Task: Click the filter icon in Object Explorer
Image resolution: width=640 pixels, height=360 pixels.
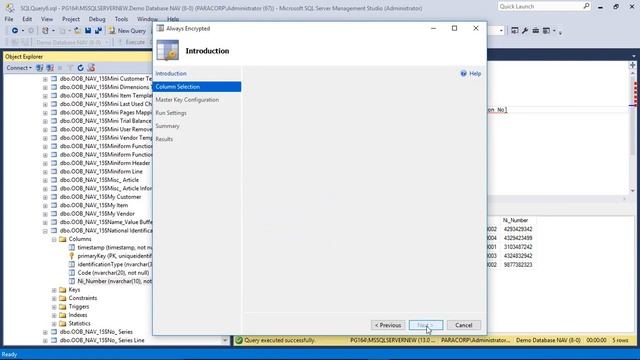Action: [x=71, y=68]
